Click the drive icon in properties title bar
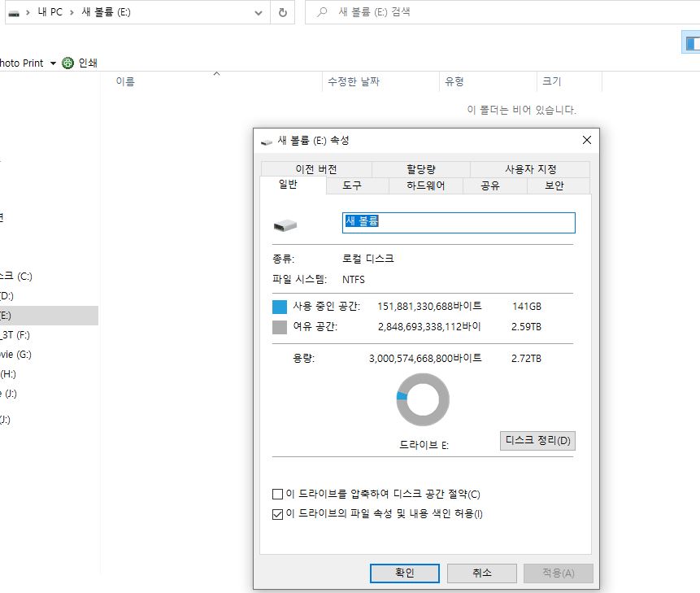Screen dimensions: 700x593 [x=267, y=142]
